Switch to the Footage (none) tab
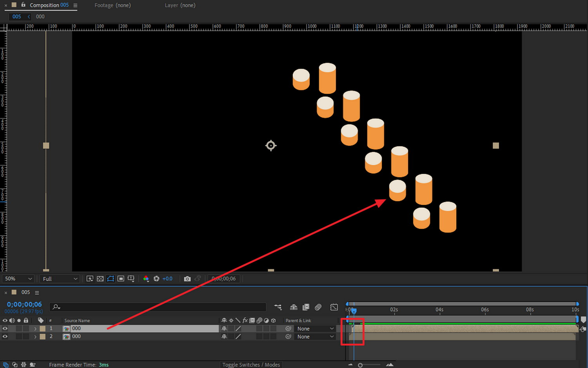Viewport: 588px width, 368px height. (x=113, y=5)
